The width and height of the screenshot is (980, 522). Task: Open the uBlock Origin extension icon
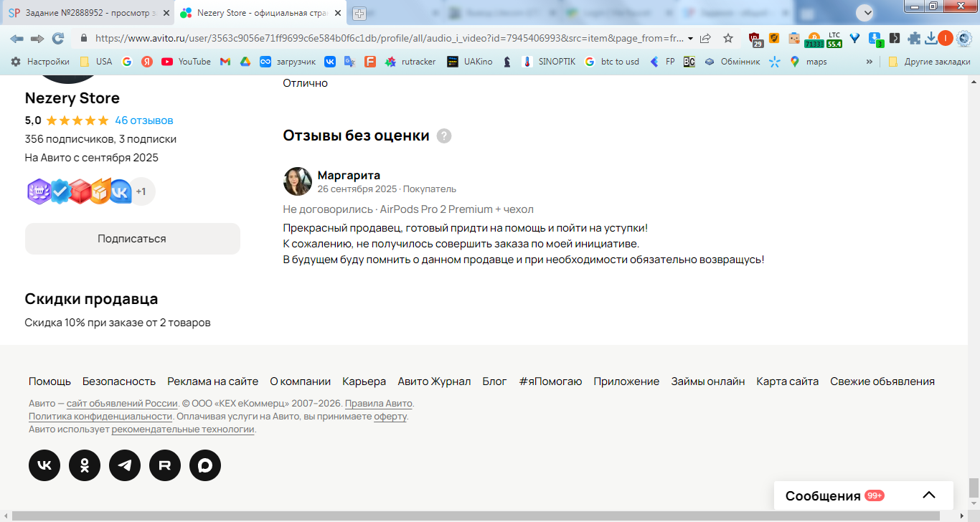point(755,39)
